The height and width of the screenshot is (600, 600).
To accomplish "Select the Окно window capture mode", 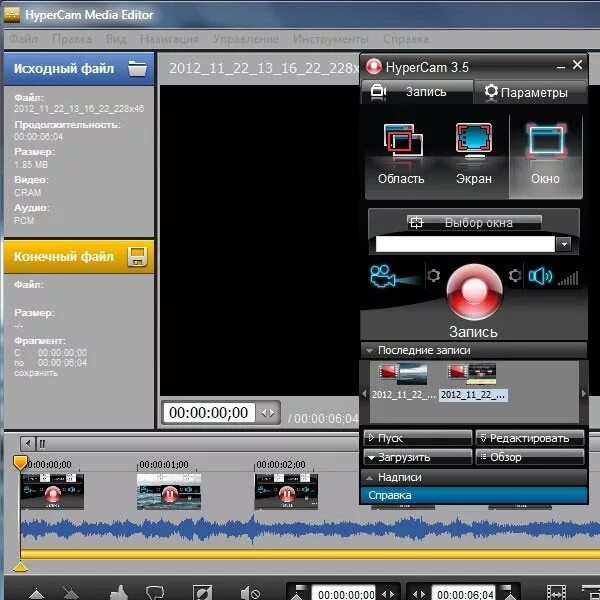I will pos(546,154).
